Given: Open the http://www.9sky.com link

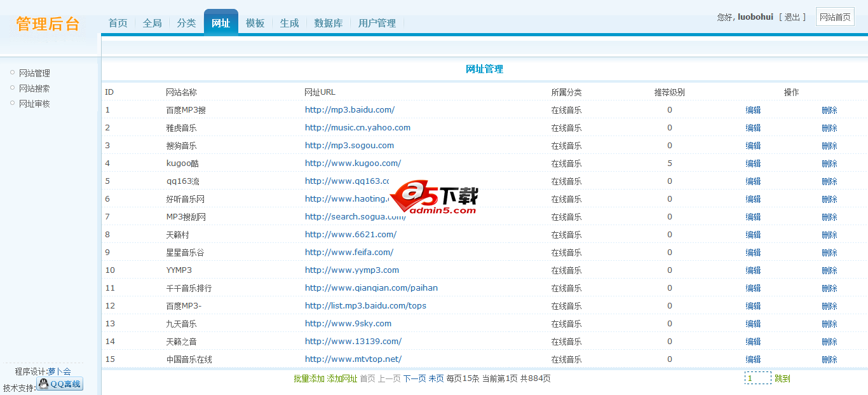Looking at the screenshot, I should (348, 324).
